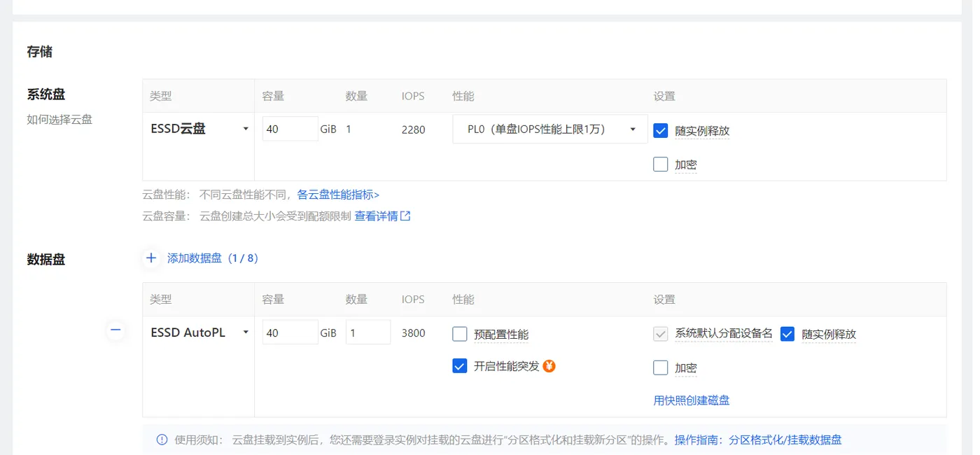Check the 预配置性能 checkbox
The image size is (980, 455).
pos(459,334)
